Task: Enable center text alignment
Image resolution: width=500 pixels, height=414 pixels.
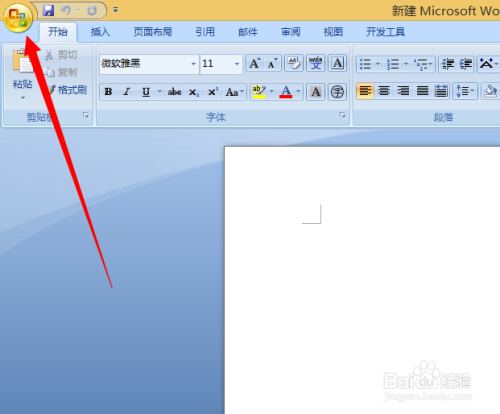Action: [384, 91]
